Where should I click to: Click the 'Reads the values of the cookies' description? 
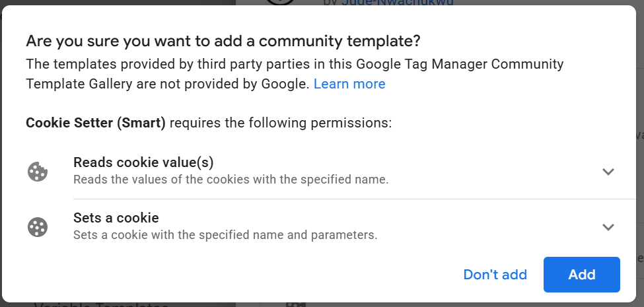[231, 179]
